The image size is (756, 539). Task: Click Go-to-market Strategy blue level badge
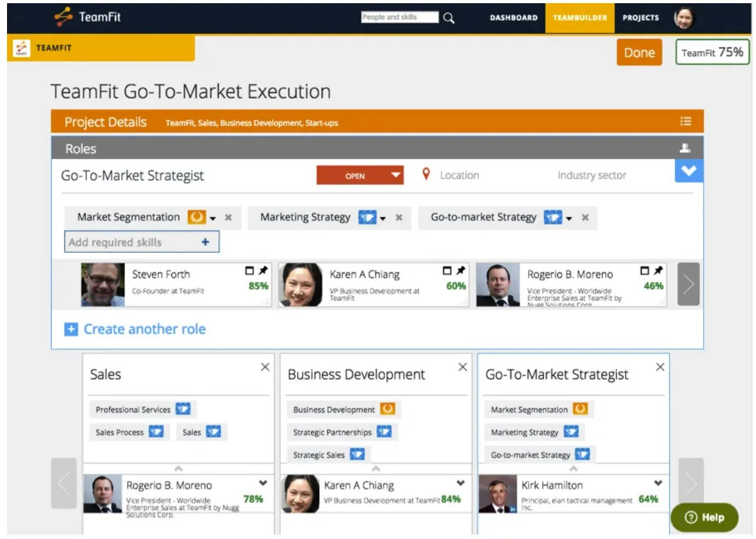click(552, 217)
